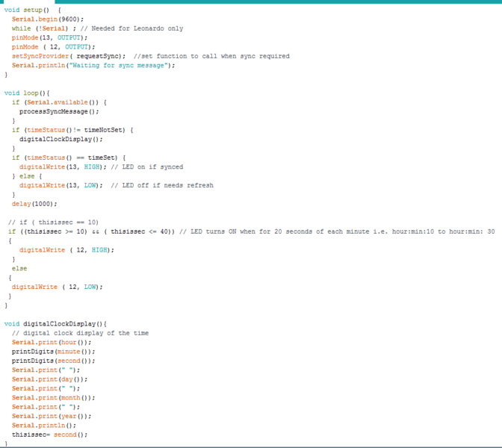Click the void digitalClockDisplay() declaration

pos(55,323)
